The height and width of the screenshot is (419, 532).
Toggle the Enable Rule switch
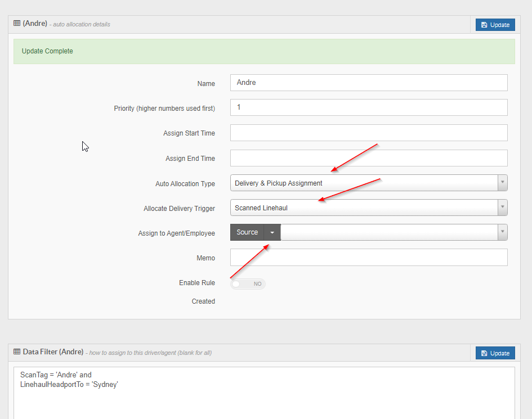click(x=248, y=284)
